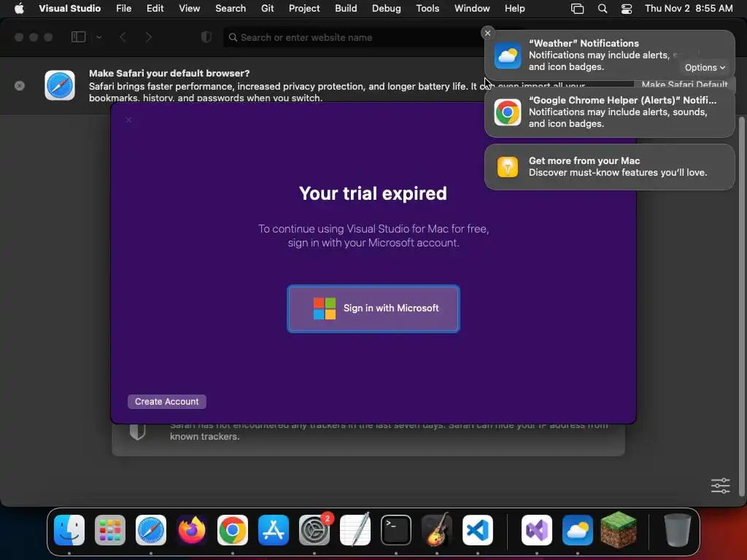Click the "Your trial expired" heading
Screen dimensions: 747x560
373,193
